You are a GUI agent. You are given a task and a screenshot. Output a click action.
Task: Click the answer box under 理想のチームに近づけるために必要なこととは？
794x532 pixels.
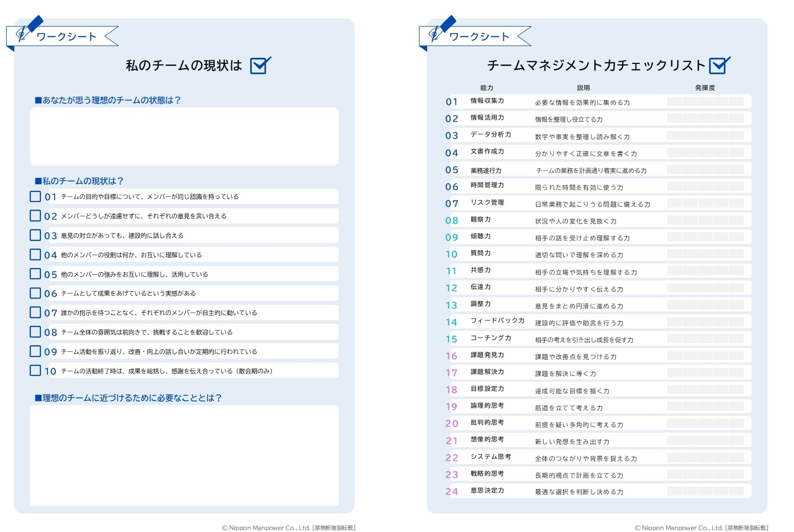pos(184,455)
